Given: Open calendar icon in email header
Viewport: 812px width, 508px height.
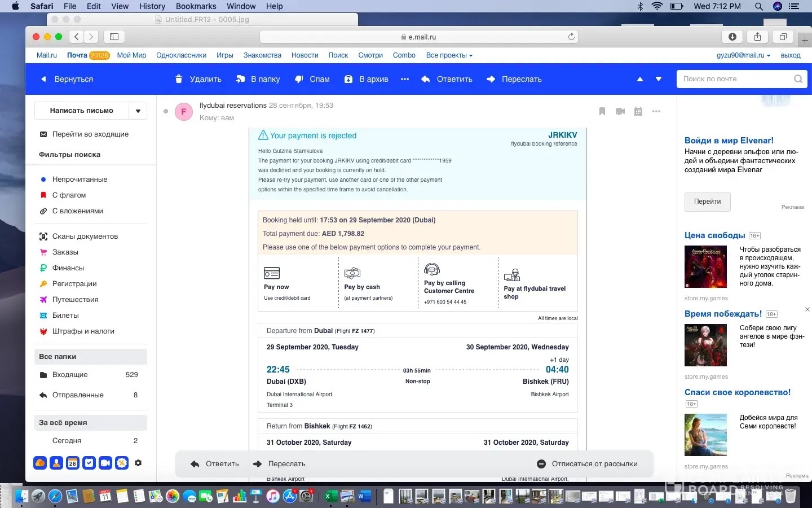Looking at the screenshot, I should pyautogui.click(x=638, y=111).
